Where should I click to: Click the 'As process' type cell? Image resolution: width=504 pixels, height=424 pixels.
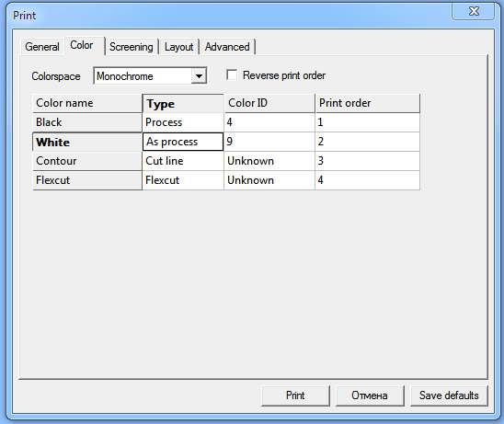[x=183, y=142]
